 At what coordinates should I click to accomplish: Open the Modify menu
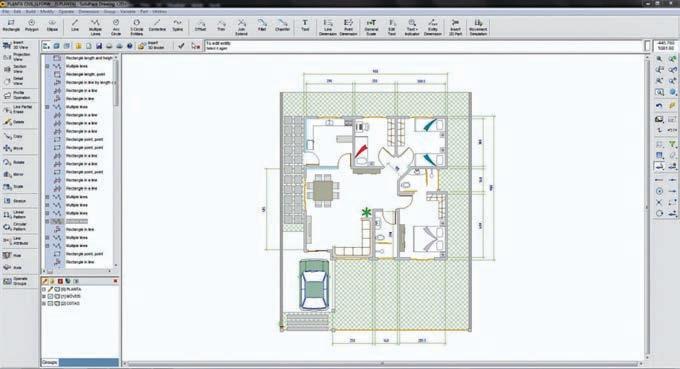tap(47, 12)
